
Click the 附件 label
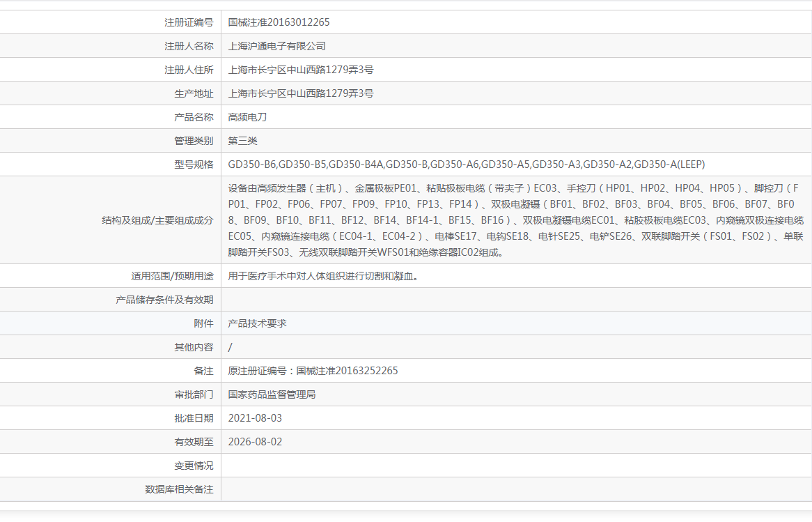click(x=203, y=323)
